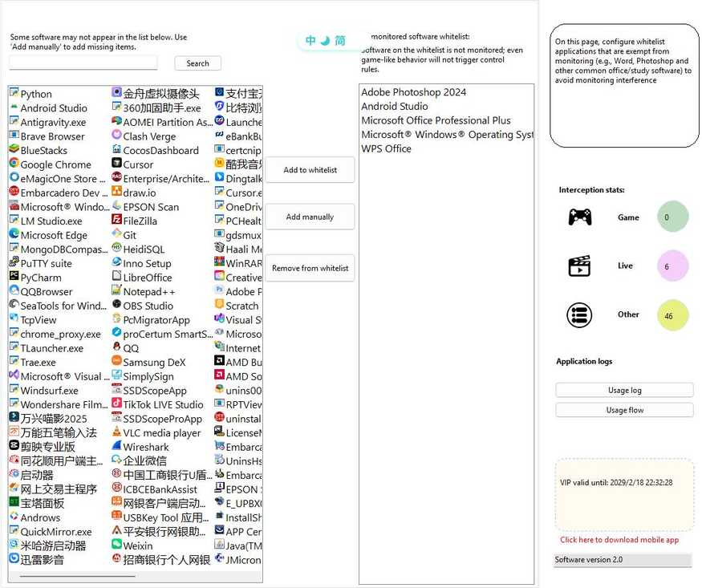The image size is (702, 588).
Task: Select CocosDashboard entry
Action: pos(156,150)
